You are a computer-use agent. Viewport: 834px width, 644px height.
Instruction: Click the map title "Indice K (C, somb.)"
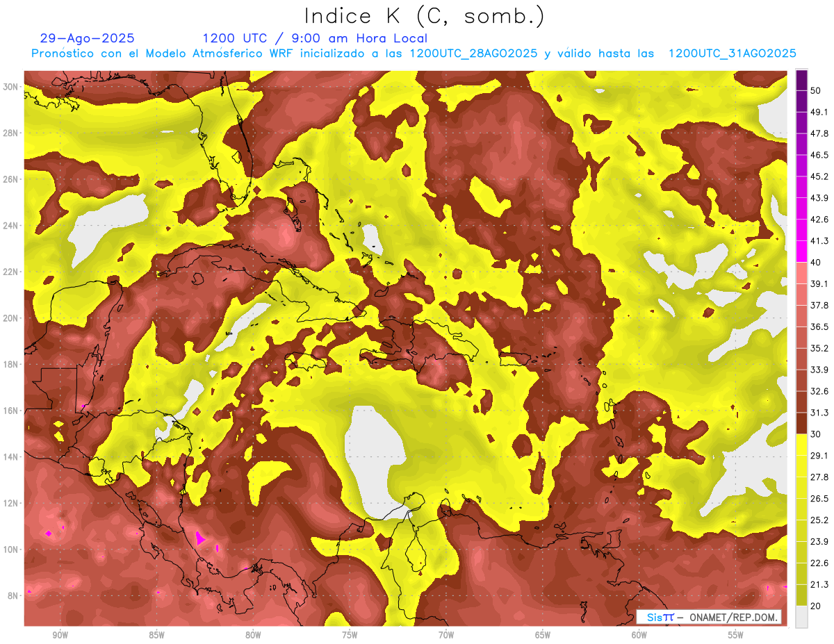[x=425, y=17]
